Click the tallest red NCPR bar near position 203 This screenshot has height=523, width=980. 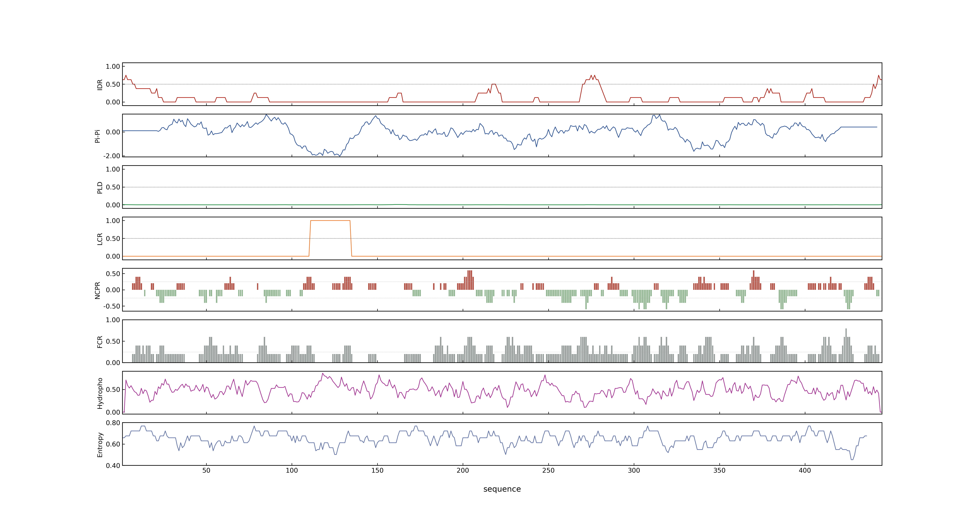470,280
